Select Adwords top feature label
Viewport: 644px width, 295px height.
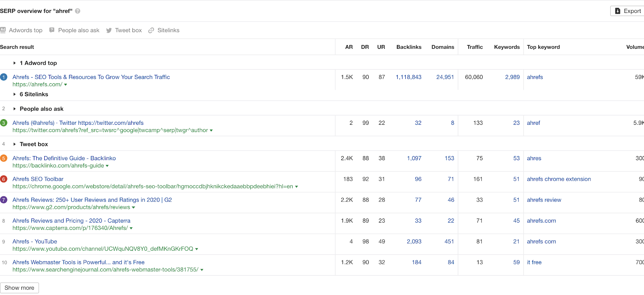26,30
